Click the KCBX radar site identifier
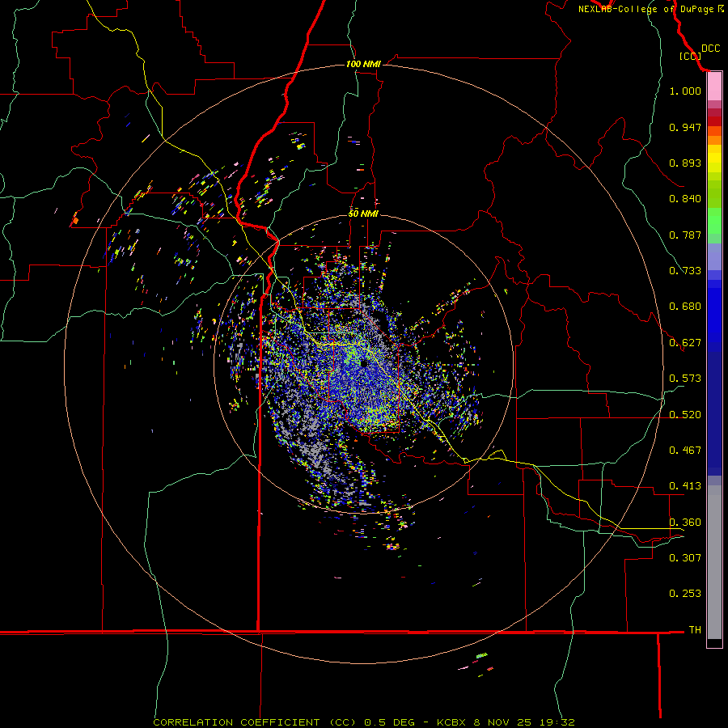This screenshot has height=728, width=728. pos(451,722)
